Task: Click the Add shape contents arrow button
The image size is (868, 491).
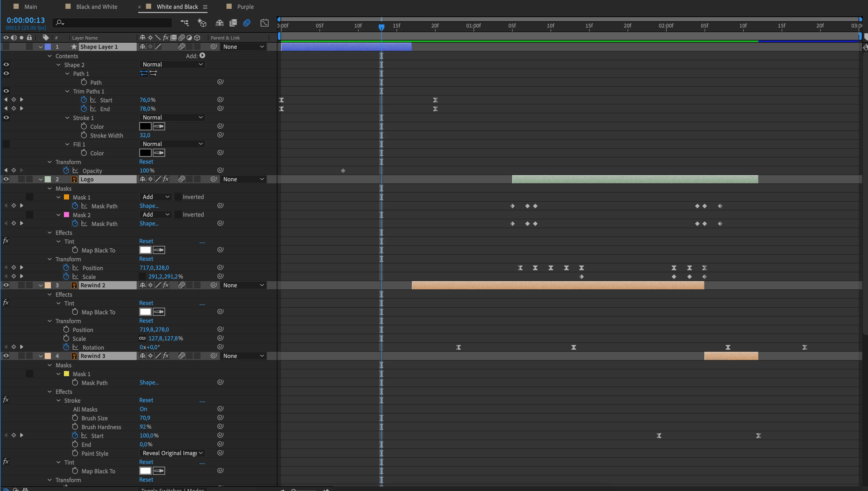Action: coord(202,56)
